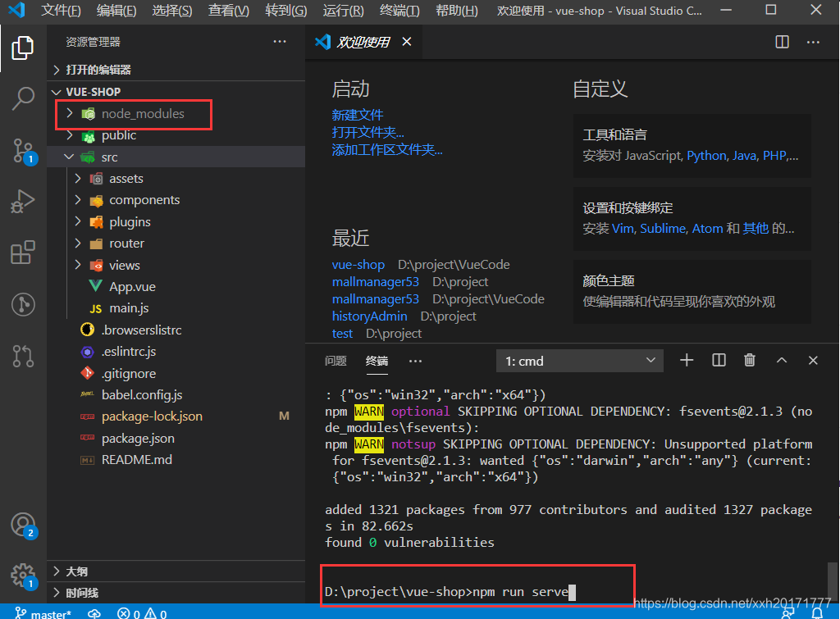Open the Accounts icon with badge 2
The width and height of the screenshot is (840, 619).
23,526
